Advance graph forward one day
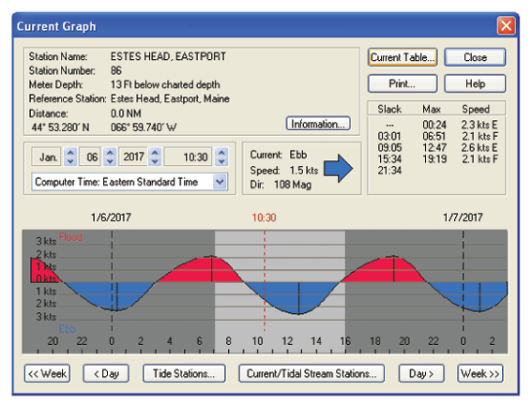Viewport: 532px width, 405px height. (421, 373)
